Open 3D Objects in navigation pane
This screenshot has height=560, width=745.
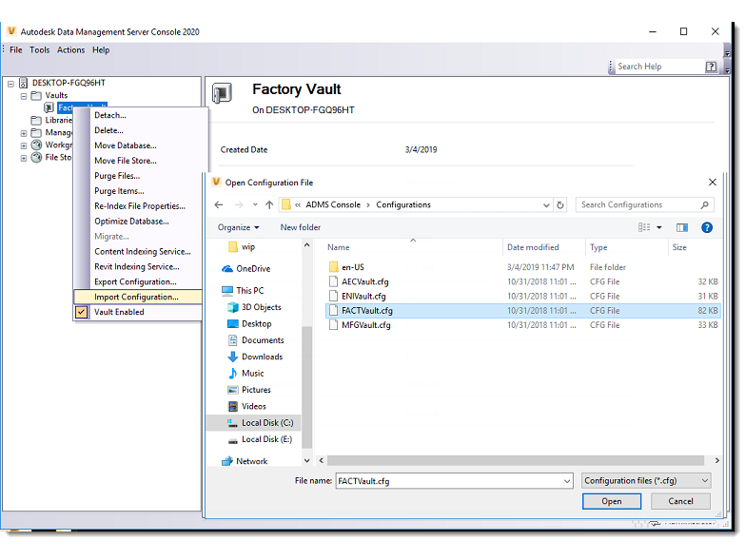click(254, 307)
